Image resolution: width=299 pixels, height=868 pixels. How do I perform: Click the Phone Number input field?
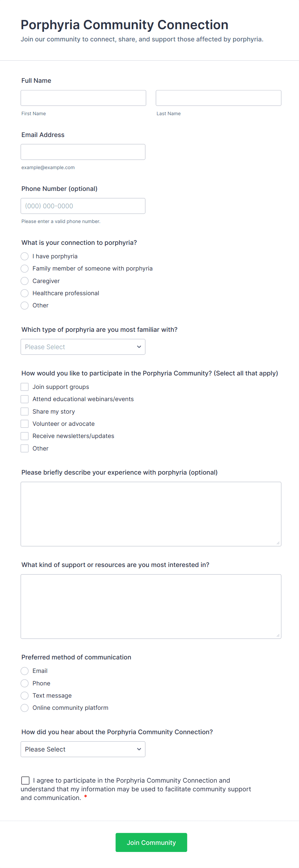click(x=83, y=206)
